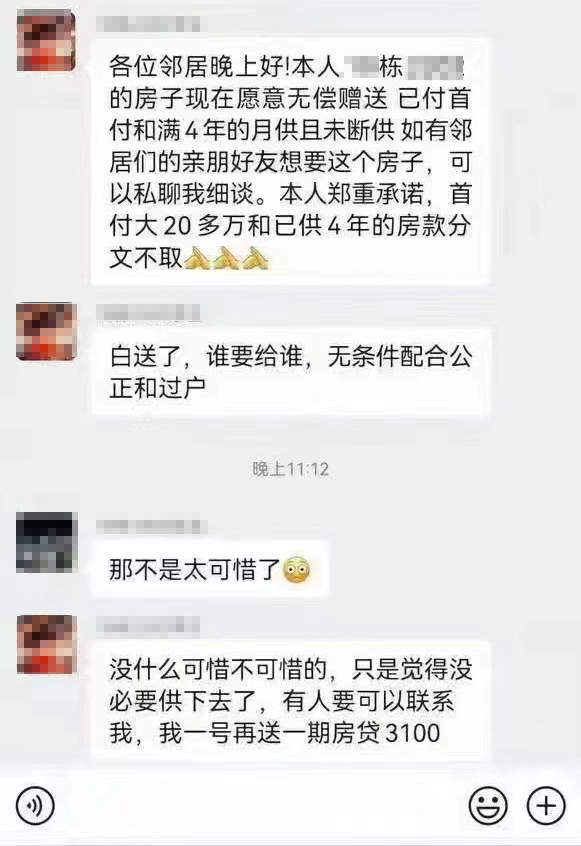Tap blurred sender name above last message
The image size is (581, 846).
[x=148, y=626]
